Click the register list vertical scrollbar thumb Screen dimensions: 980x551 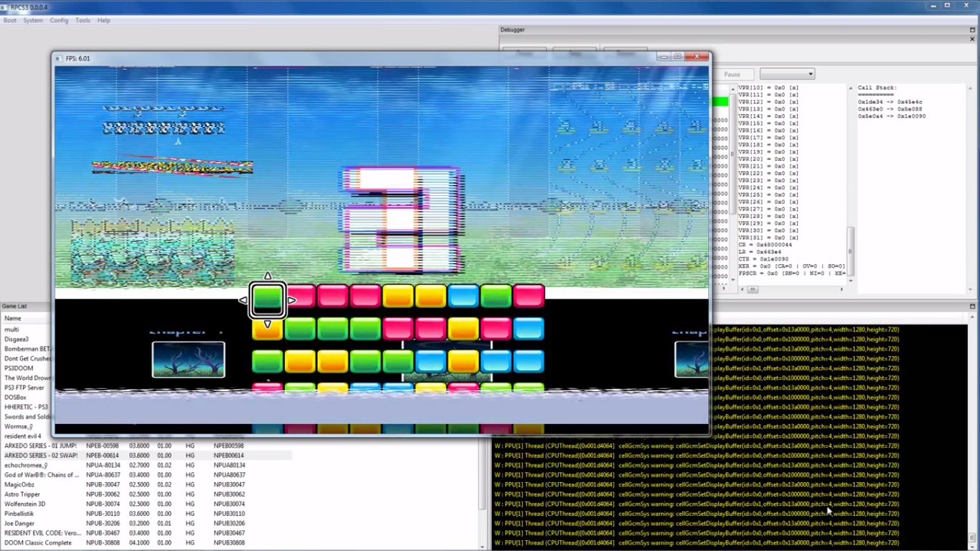click(851, 251)
